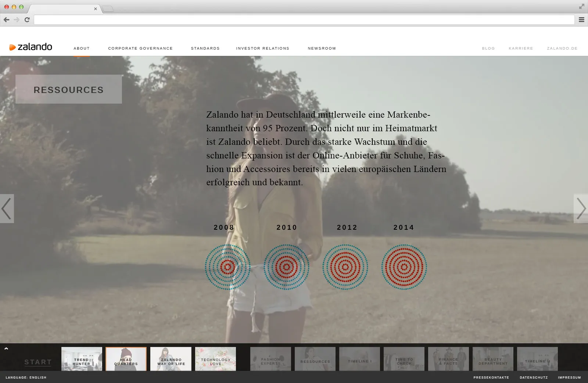Open the TREND HUNTER thumbnail
588x383 pixels.
82,359
